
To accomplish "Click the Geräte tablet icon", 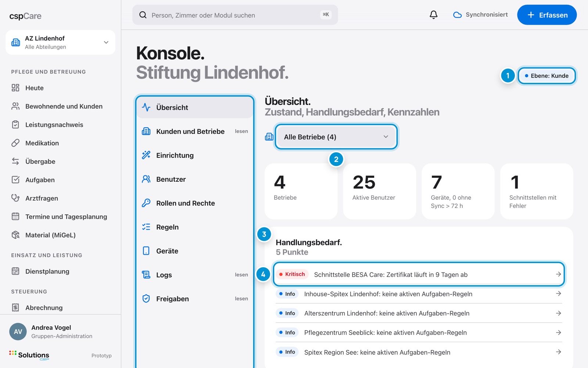I will (x=146, y=251).
